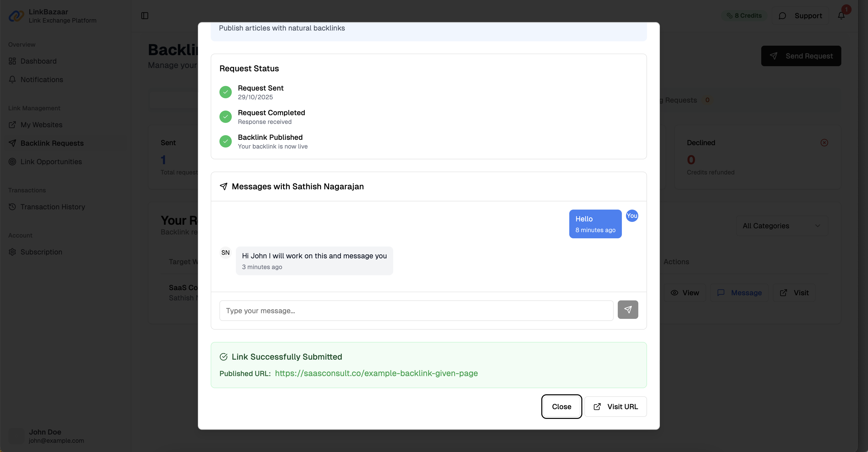Click the Request Completed green checkmark
This screenshot has width=868, height=452.
click(x=225, y=116)
